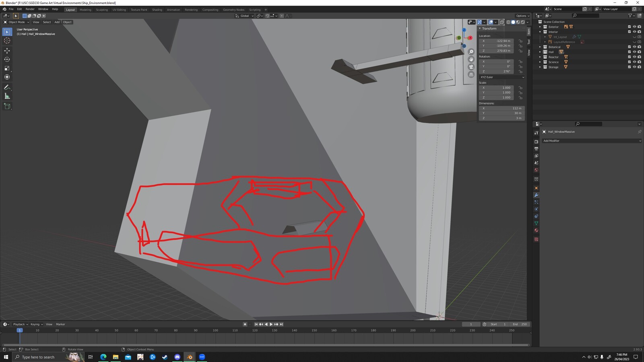Open the XYZ Euler rotation mode dropdown

[502, 77]
